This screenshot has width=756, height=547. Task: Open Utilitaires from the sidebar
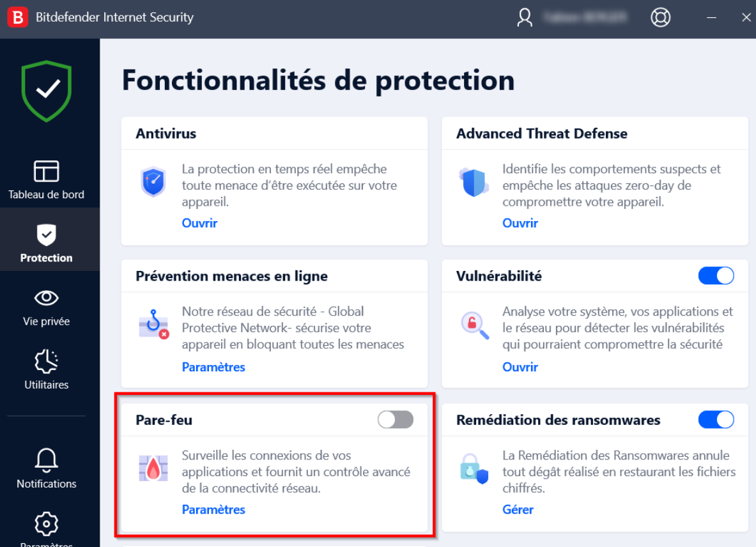(47, 371)
